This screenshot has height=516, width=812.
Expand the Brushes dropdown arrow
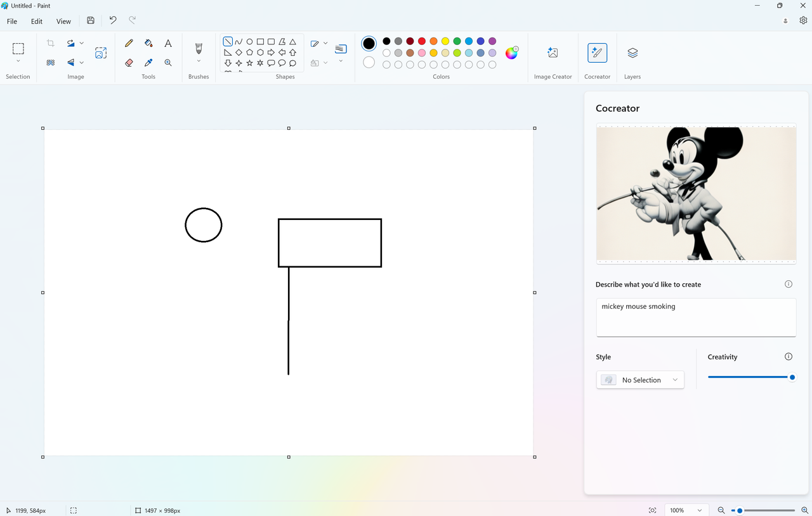(199, 61)
